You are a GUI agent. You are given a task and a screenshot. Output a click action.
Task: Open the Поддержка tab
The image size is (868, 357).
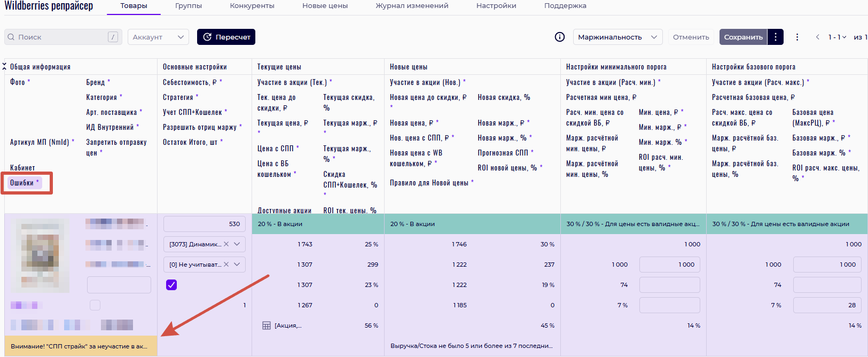click(565, 6)
